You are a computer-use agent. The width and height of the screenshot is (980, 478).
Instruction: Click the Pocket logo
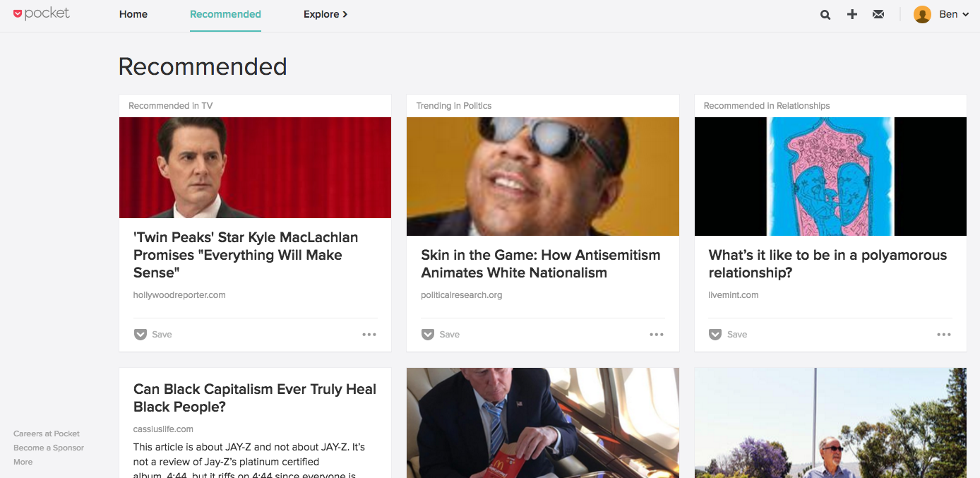click(x=42, y=13)
